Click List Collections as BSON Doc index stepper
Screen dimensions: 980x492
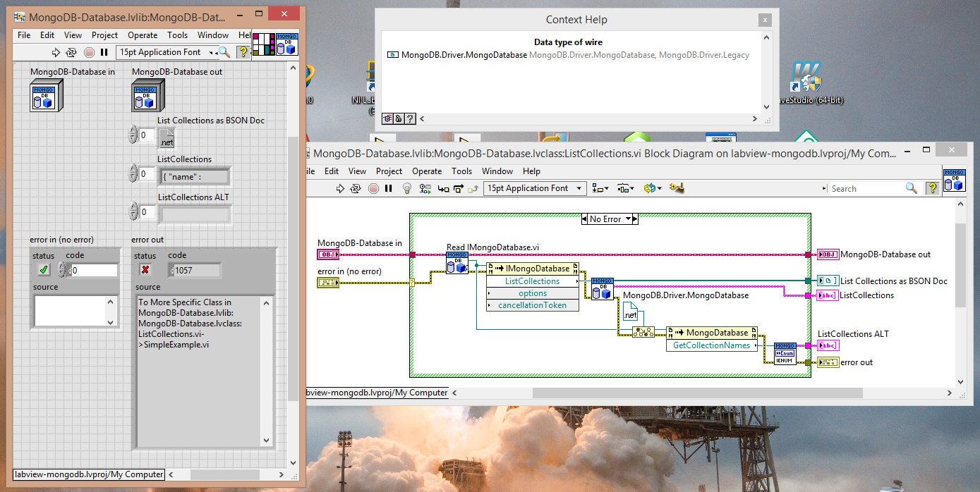click(133, 135)
